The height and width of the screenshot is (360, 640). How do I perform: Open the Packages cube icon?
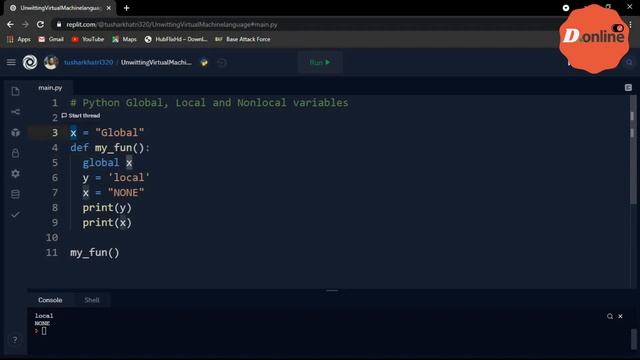[16, 132]
